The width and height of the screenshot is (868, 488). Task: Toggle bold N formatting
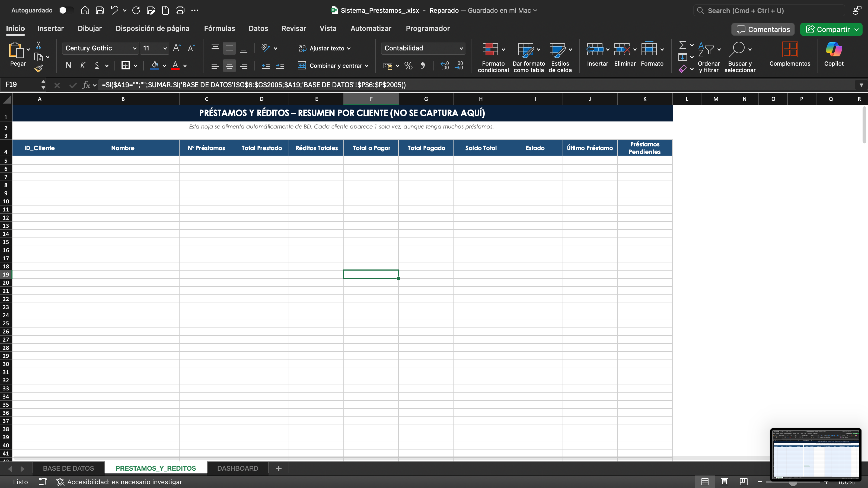point(68,66)
